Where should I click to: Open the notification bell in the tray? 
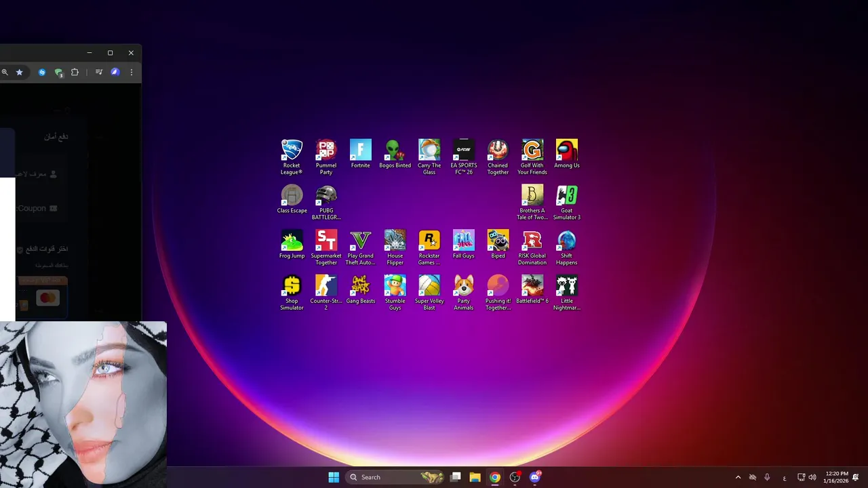[x=856, y=477]
